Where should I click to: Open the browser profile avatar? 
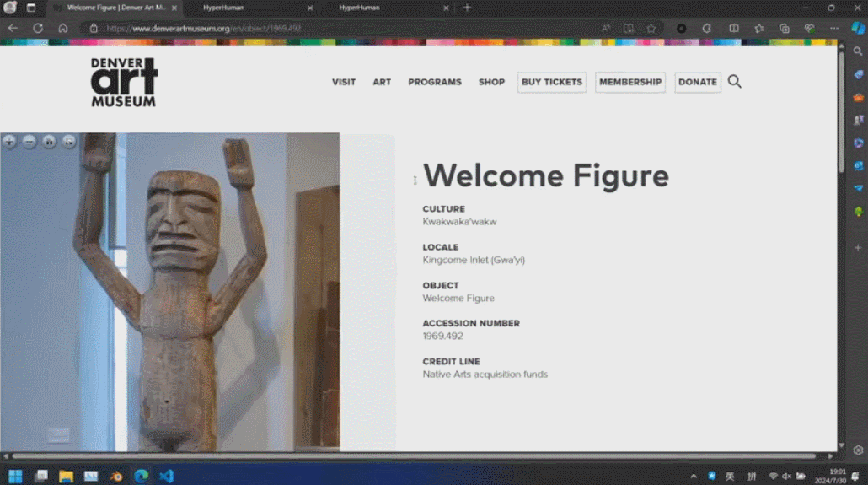pos(9,8)
